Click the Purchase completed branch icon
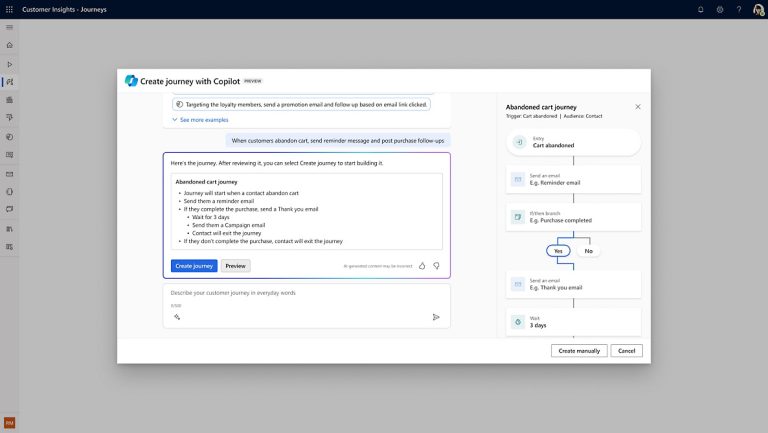The height and width of the screenshot is (433, 768). (x=518, y=217)
